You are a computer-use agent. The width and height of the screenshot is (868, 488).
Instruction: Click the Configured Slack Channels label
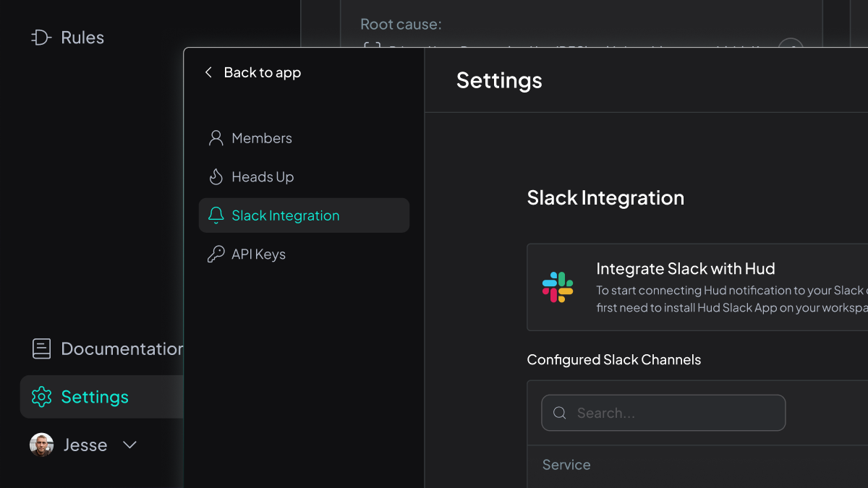614,360
